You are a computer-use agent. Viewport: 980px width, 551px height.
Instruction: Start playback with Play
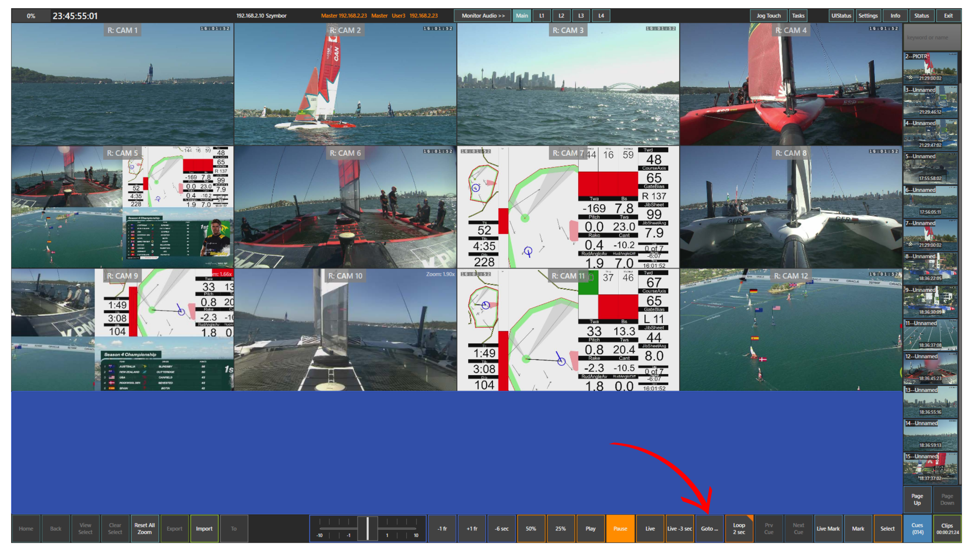coord(591,528)
